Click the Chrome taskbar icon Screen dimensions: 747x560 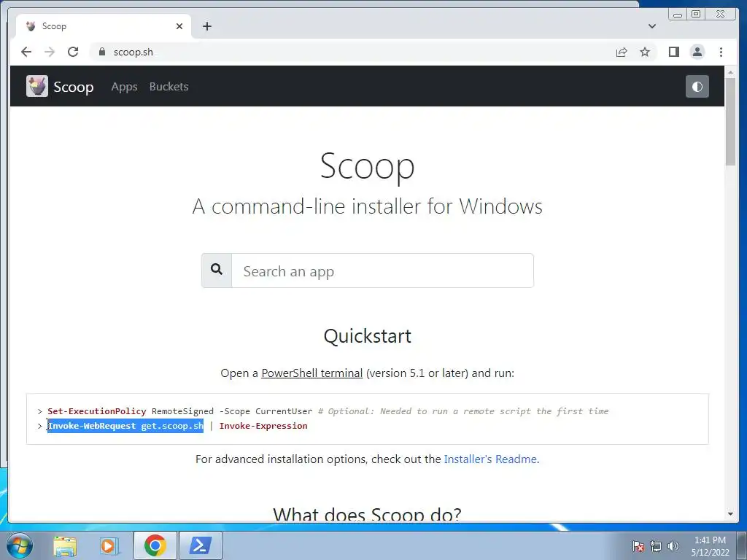point(155,545)
